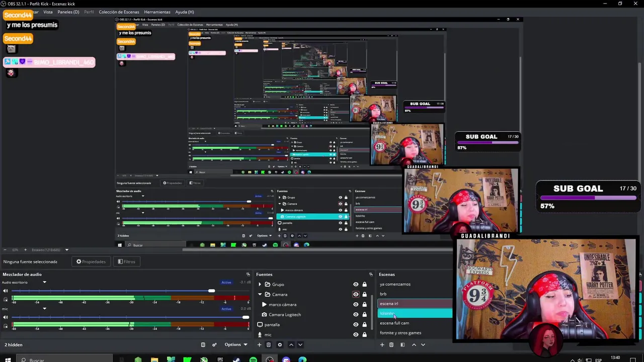Image resolution: width=644 pixels, height=362 pixels.
Task: Hide the marco cámara source
Action: tap(356, 305)
